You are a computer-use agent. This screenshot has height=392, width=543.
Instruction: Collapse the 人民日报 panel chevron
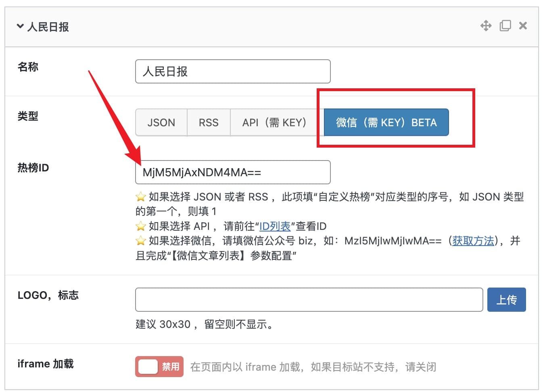(20, 26)
